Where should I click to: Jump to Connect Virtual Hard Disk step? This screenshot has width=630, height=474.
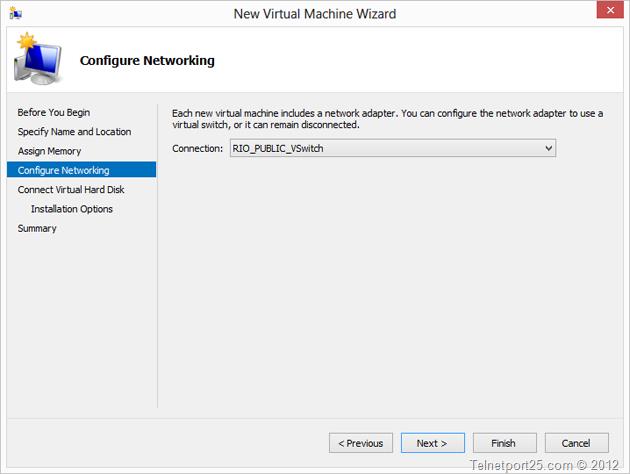(x=71, y=190)
